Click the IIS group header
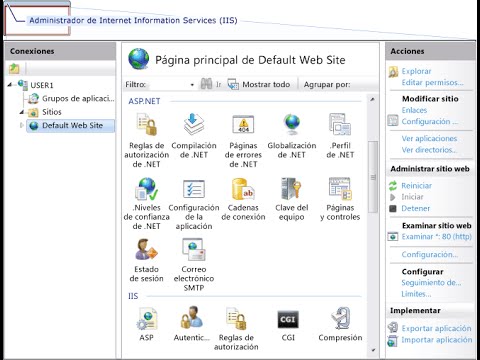The height and width of the screenshot is (360, 480). (133, 296)
